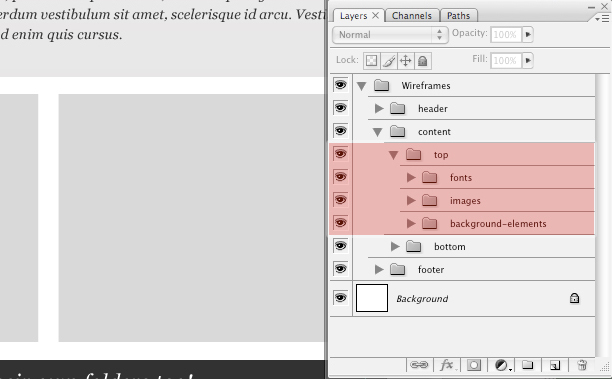Click the Delete layer trash icon
The height and width of the screenshot is (379, 612).
tap(582, 365)
